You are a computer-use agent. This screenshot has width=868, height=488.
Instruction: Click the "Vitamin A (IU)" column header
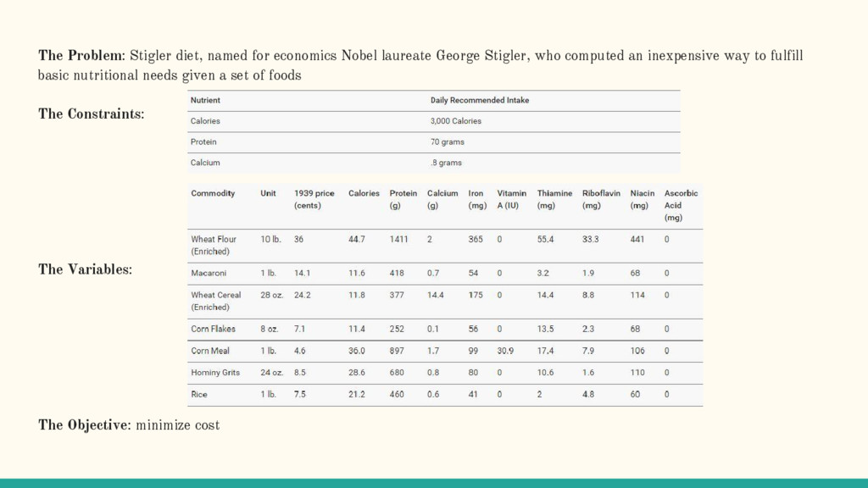coord(511,199)
